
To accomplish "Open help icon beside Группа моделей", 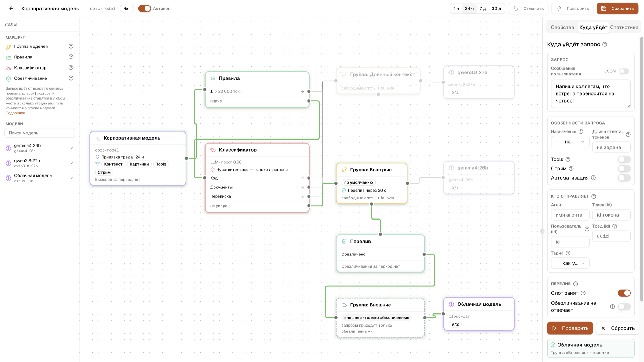I will tap(71, 46).
